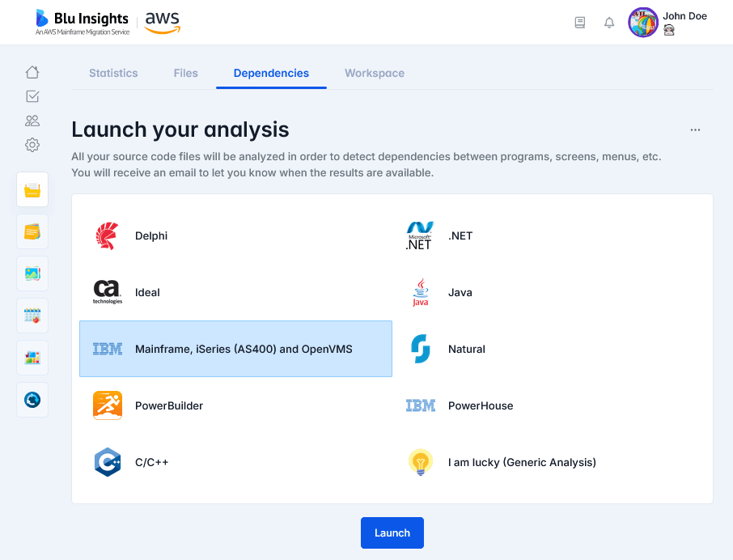Choose the .NET analysis label
This screenshot has height=560, width=733.
point(460,235)
